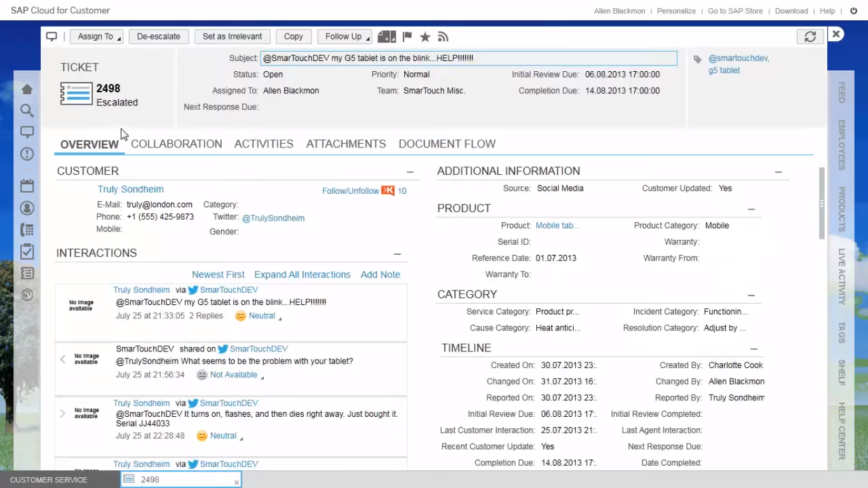The image size is (868, 488).
Task: Click the Home icon in left sidebar
Action: tap(27, 89)
